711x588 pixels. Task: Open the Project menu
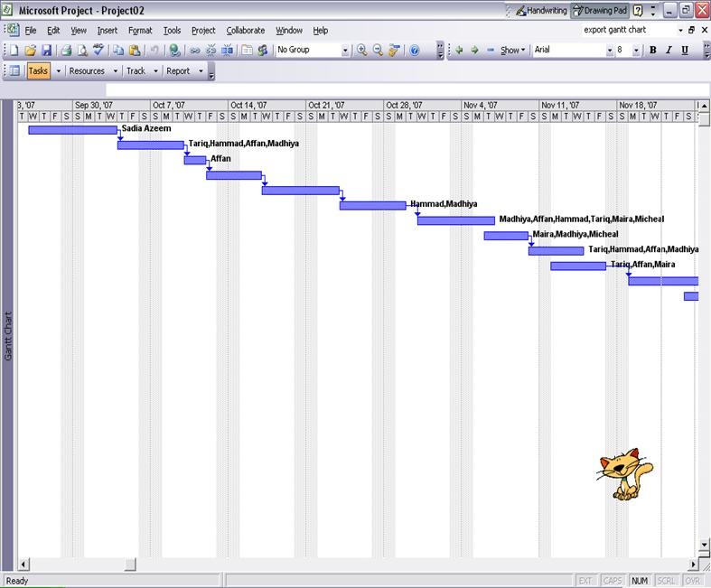pyautogui.click(x=203, y=31)
